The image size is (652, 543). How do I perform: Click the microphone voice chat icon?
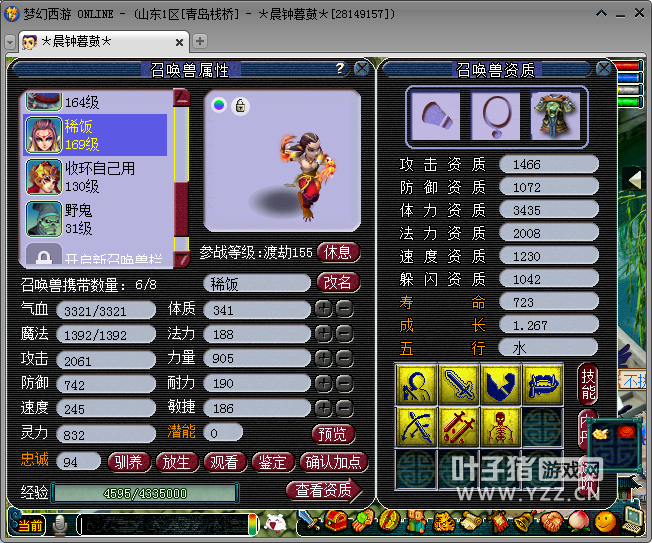point(60,525)
